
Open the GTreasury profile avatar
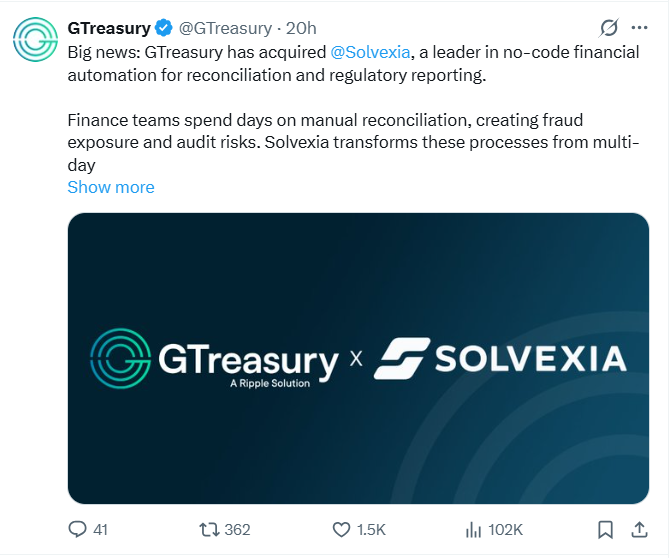click(x=35, y=39)
